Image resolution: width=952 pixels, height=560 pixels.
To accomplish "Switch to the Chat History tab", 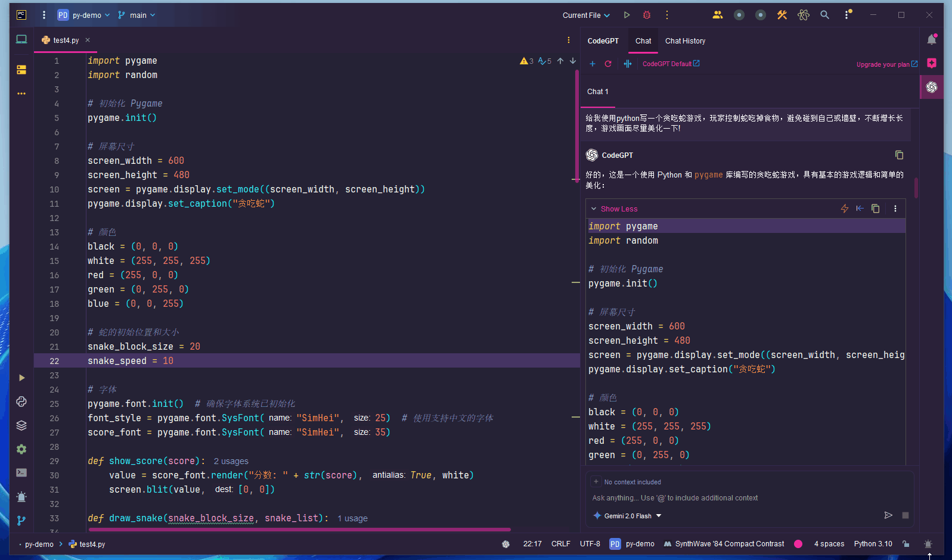I will [685, 41].
